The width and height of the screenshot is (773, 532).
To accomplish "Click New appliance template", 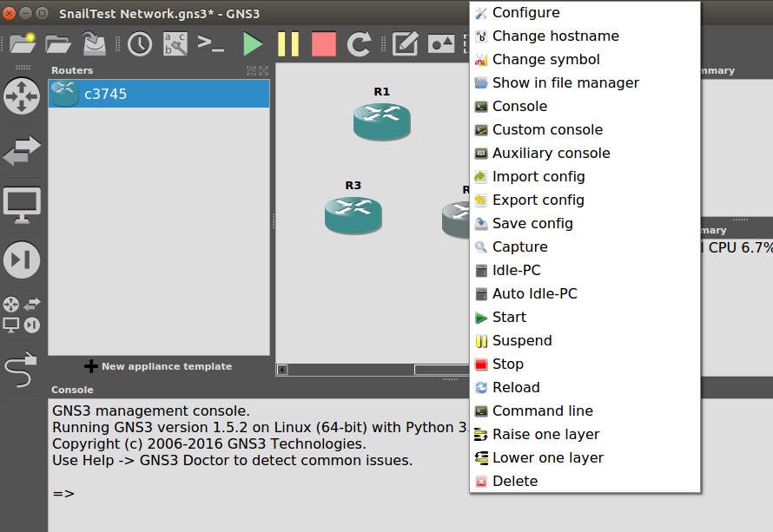I will tap(158, 366).
